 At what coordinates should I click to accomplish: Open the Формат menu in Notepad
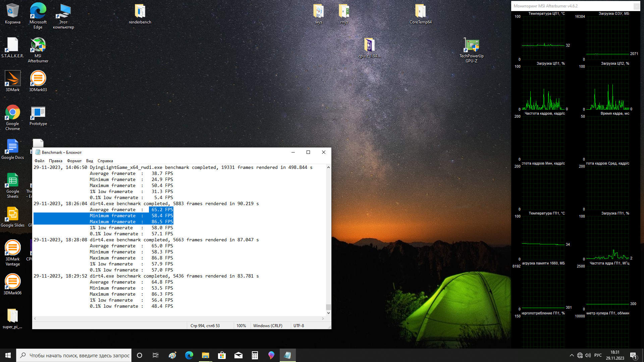coord(74,161)
